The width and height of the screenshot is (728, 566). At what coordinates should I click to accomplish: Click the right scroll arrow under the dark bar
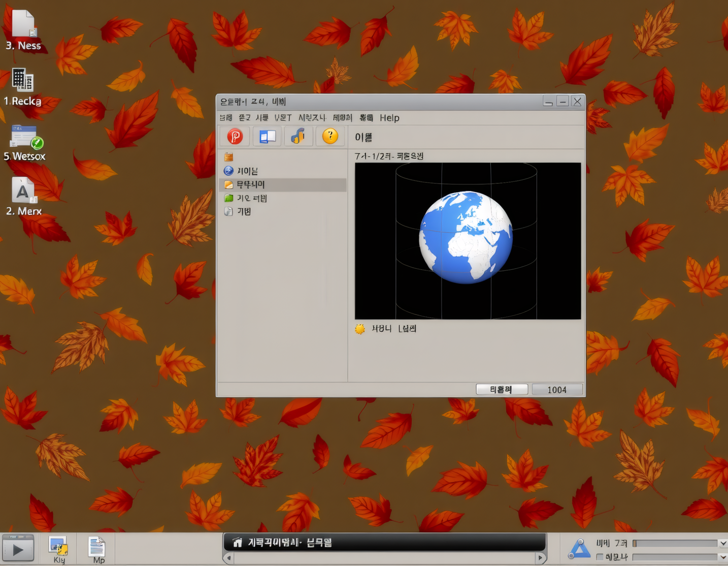point(540,558)
